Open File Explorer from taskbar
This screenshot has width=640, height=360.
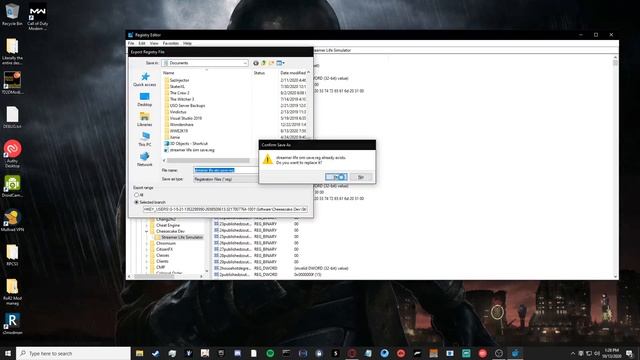[139, 353]
